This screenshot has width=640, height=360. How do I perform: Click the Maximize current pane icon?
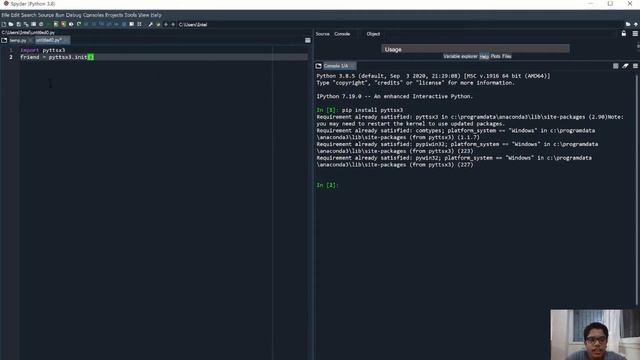131,24
